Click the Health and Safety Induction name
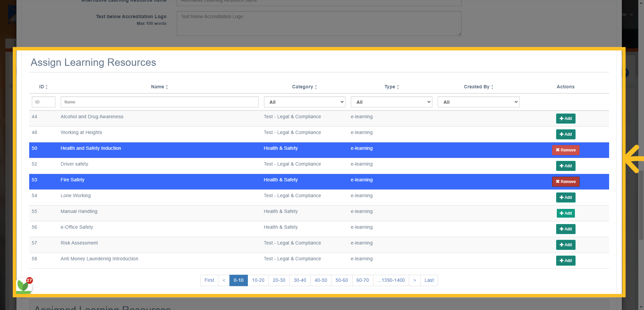The height and width of the screenshot is (310, 644). click(91, 148)
